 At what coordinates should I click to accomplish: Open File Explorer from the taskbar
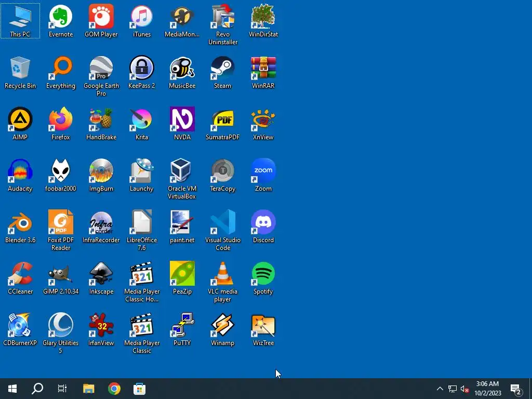point(89,389)
